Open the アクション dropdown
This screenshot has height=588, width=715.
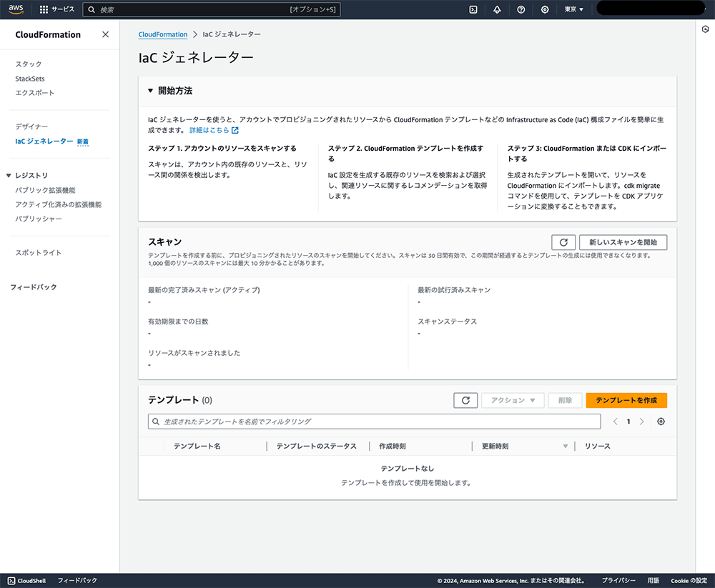click(x=513, y=400)
